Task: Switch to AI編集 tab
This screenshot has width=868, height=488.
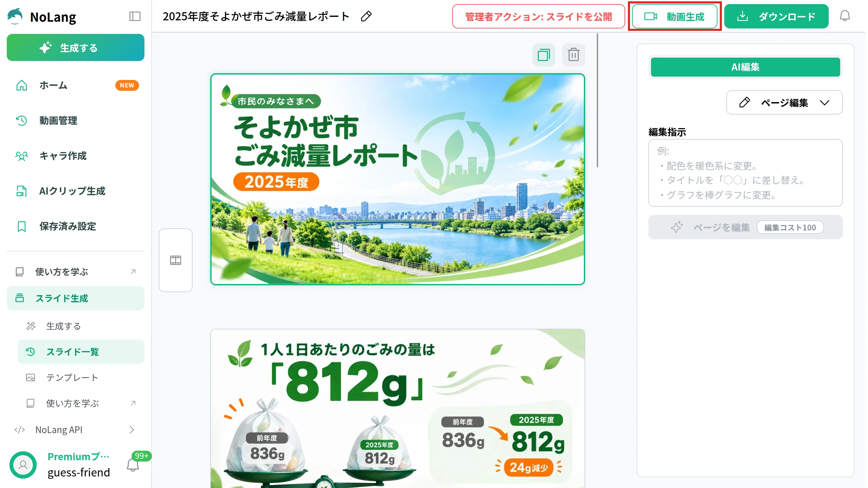Action: point(745,67)
